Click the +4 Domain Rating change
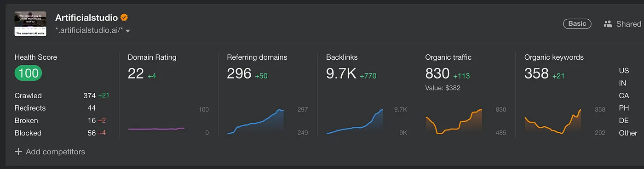 pyautogui.click(x=152, y=76)
